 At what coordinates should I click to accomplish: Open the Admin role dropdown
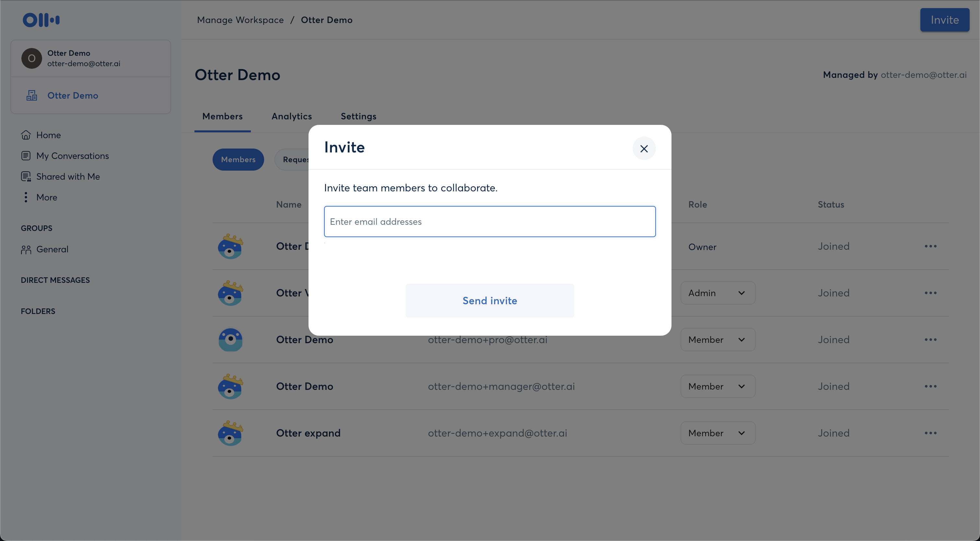pos(717,293)
